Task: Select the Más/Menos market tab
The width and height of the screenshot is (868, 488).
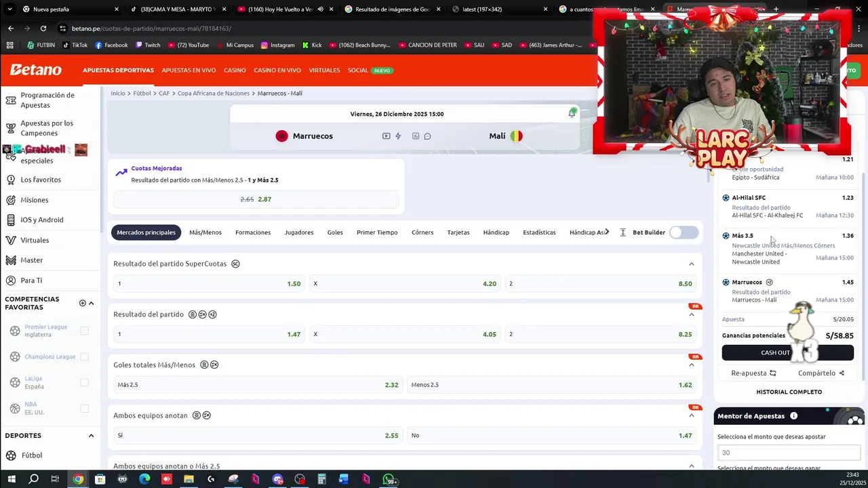Action: tap(205, 232)
